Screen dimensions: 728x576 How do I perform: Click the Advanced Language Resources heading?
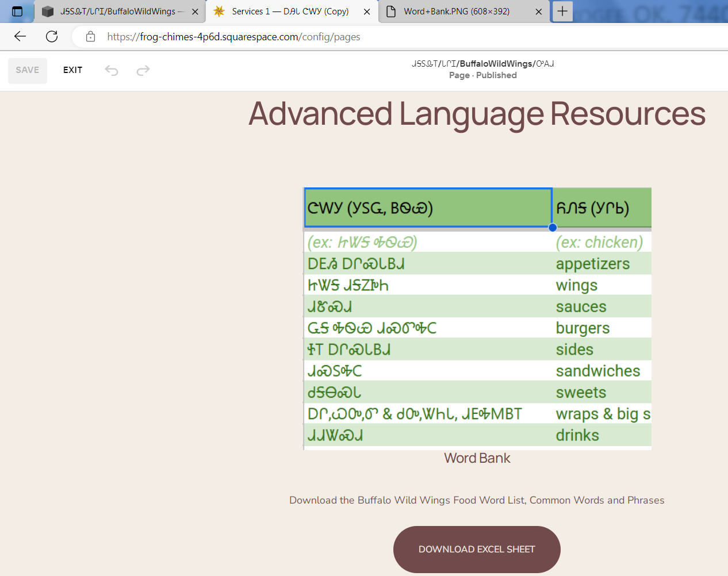pyautogui.click(x=477, y=114)
